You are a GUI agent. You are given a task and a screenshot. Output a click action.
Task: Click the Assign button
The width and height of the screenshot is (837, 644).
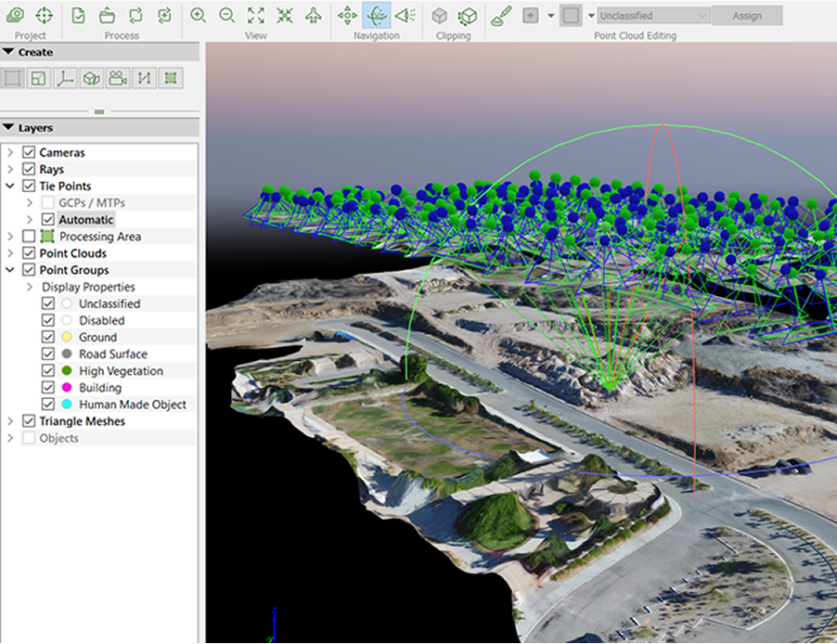point(747,16)
